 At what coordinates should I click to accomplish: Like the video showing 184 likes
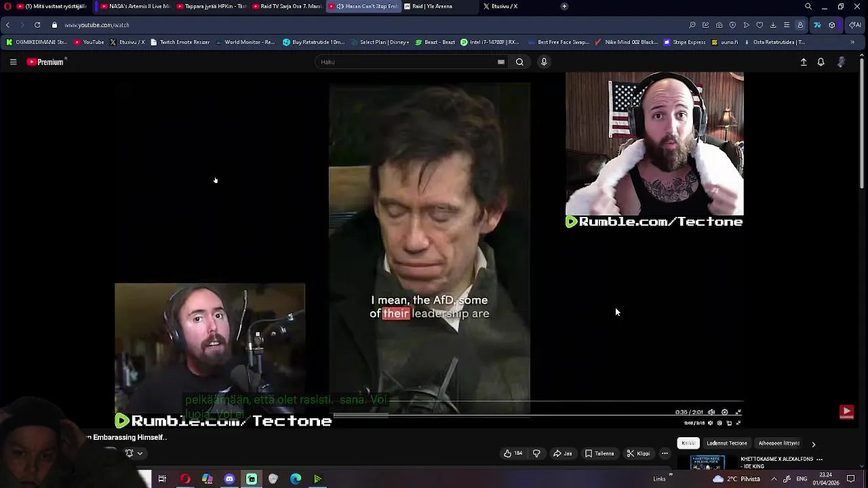point(513,453)
